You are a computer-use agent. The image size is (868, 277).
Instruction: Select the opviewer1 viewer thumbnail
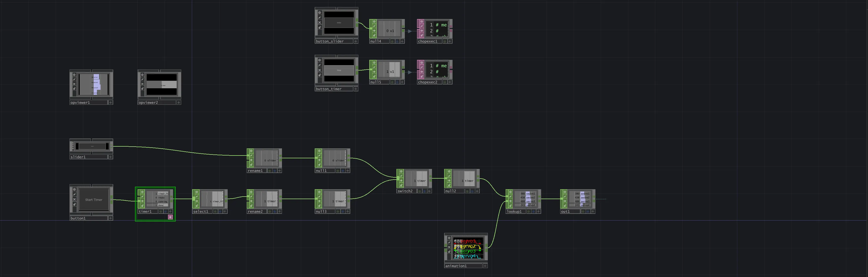tap(93, 84)
